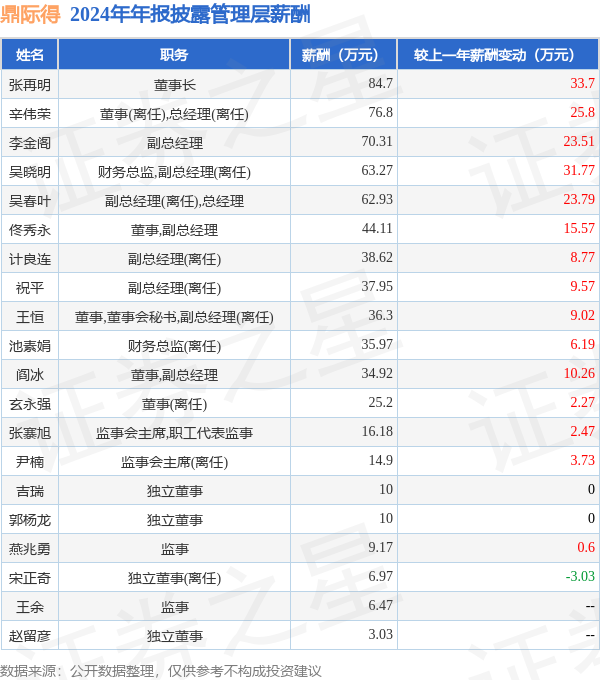Image resolution: width=600 pixels, height=680 pixels.
Task: Select the name 李金阁
Action: point(30,143)
